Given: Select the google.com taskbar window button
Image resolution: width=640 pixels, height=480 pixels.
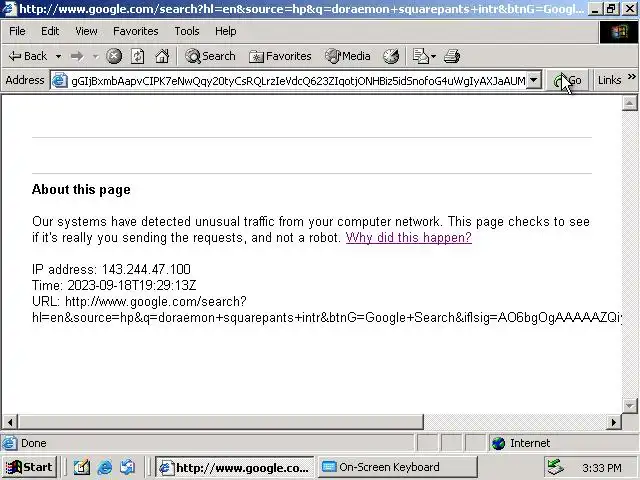Looking at the screenshot, I should (234, 467).
